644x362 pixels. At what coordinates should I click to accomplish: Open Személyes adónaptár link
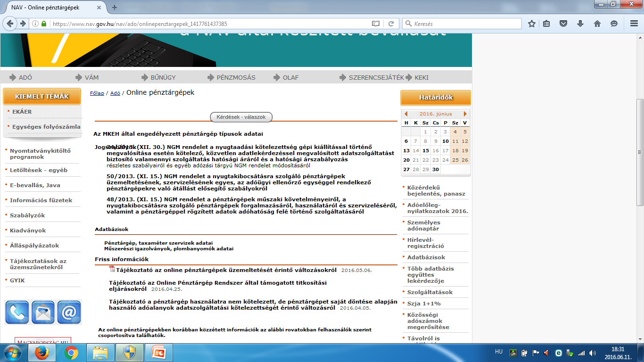424,225
